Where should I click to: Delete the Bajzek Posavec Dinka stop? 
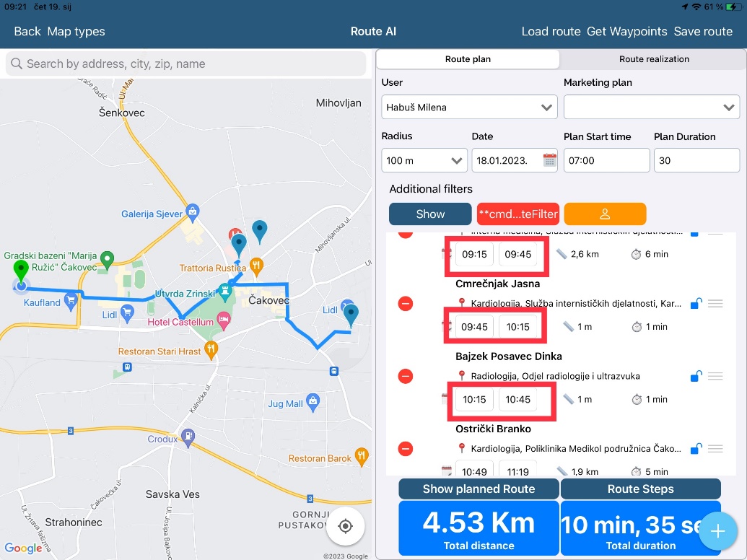click(406, 376)
